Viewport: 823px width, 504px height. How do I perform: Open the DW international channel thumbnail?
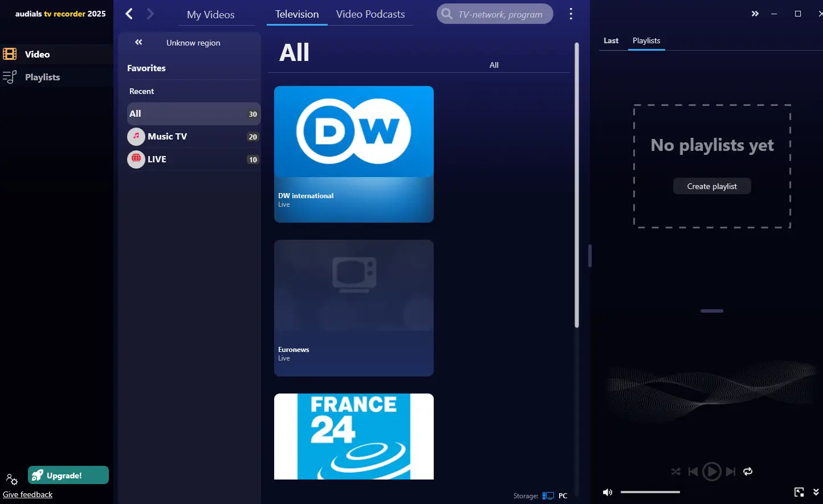click(x=353, y=154)
